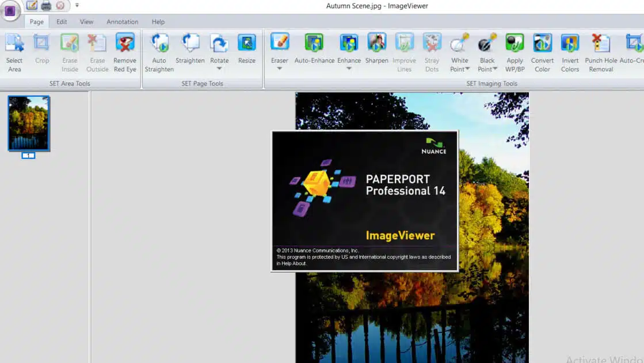This screenshot has height=363, width=644.
Task: Switch to the Edit tab
Action: pyautogui.click(x=62, y=22)
